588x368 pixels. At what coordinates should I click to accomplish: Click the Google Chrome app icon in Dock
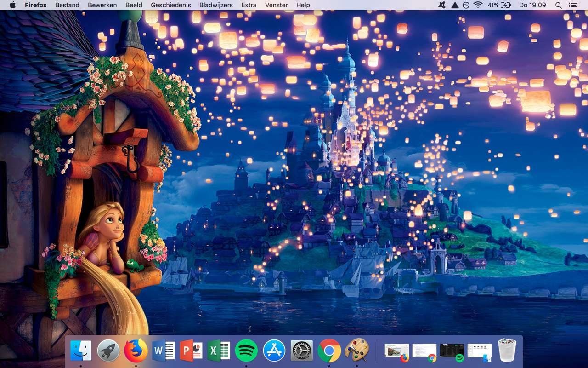[x=329, y=351]
